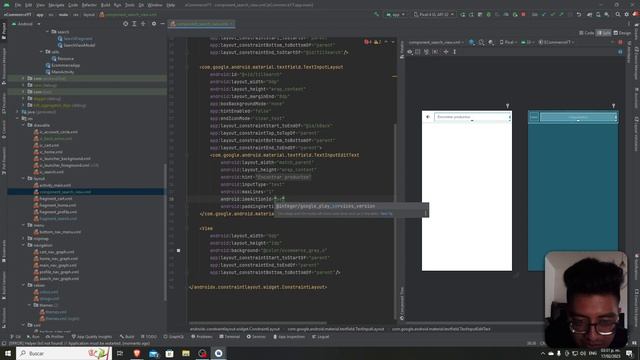Open SearchFragment class in tree
Viewport: 640px width, 360px height.
[78, 38]
